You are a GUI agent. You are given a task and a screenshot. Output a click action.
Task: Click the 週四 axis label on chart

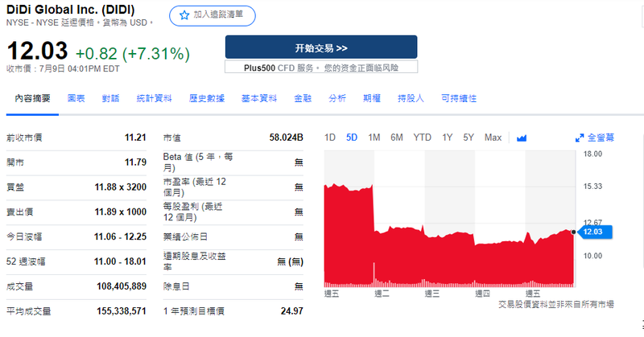click(x=482, y=294)
